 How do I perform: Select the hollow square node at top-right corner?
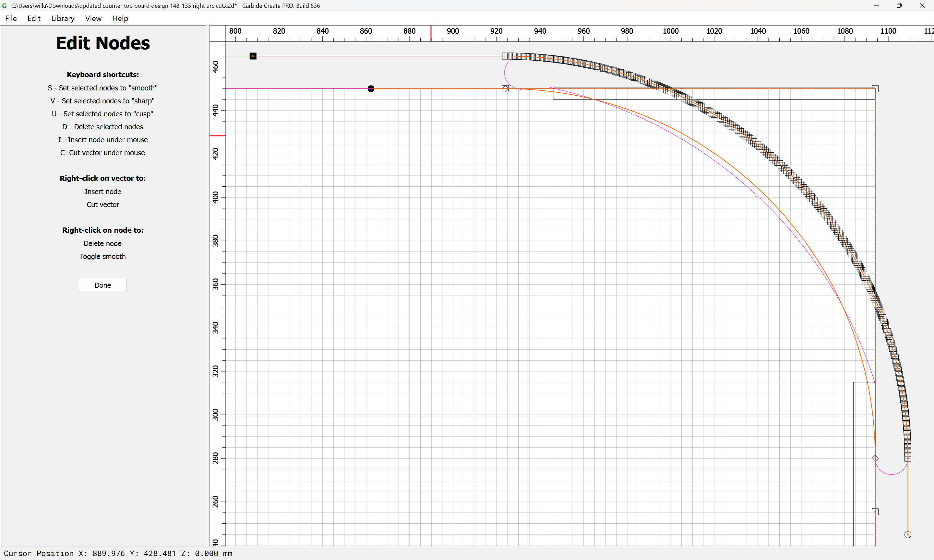875,89
